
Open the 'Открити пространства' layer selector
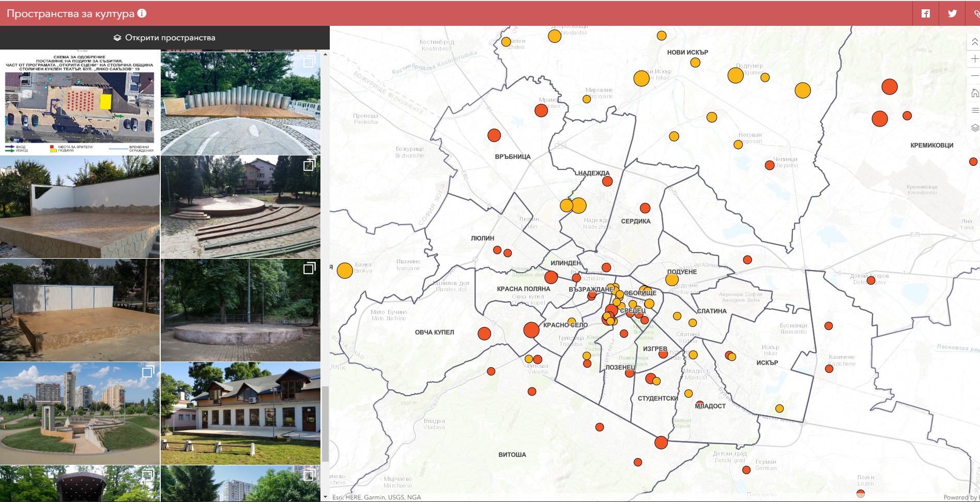[x=164, y=38]
